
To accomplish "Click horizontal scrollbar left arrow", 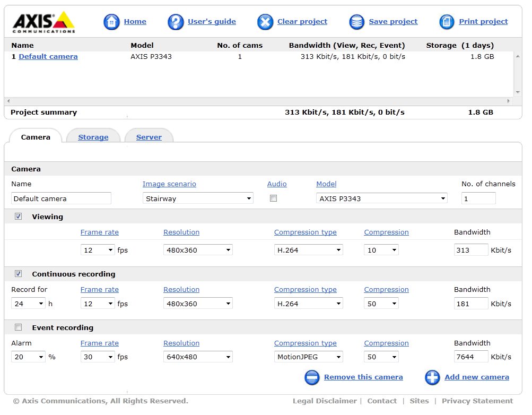I will (8, 101).
